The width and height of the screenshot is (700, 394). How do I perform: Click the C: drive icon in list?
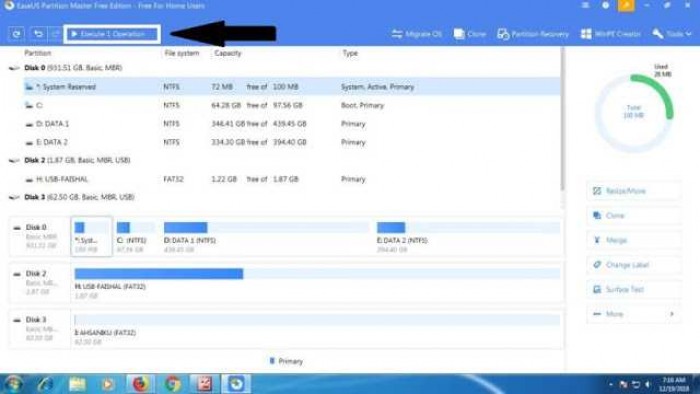[x=29, y=105]
